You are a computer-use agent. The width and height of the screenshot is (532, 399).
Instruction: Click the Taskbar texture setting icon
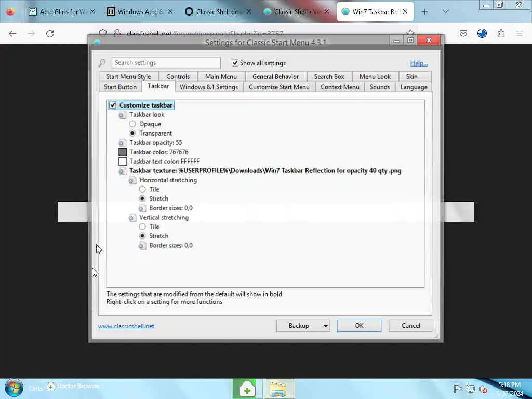[x=122, y=171]
